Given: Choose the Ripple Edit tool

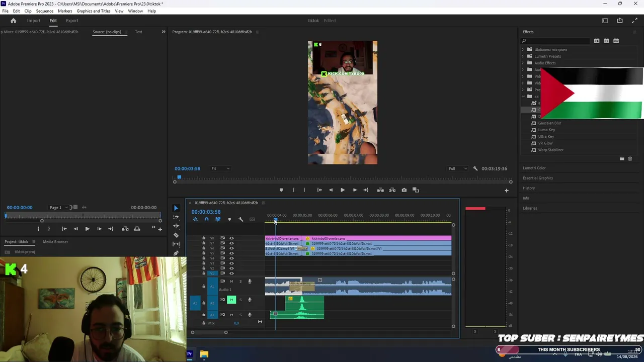Looking at the screenshot, I should pyautogui.click(x=176, y=226).
